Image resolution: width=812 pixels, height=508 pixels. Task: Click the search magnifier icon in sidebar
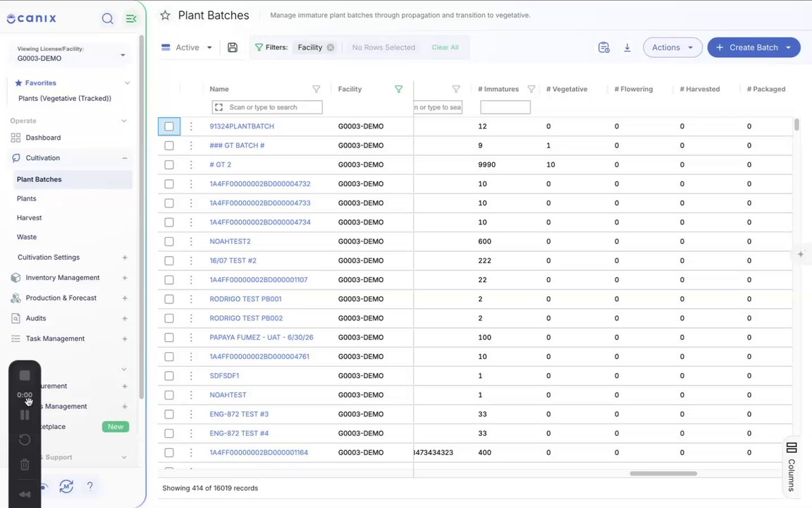coord(107,18)
